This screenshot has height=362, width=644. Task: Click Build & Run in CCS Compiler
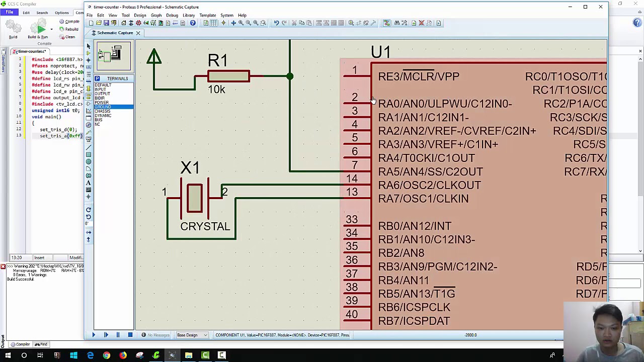(x=38, y=29)
